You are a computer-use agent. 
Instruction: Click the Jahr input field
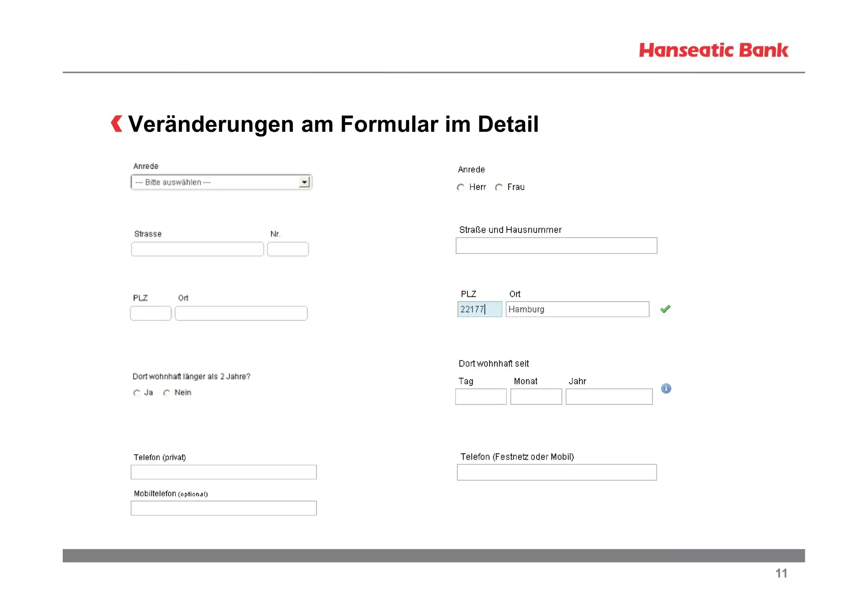[609, 396]
